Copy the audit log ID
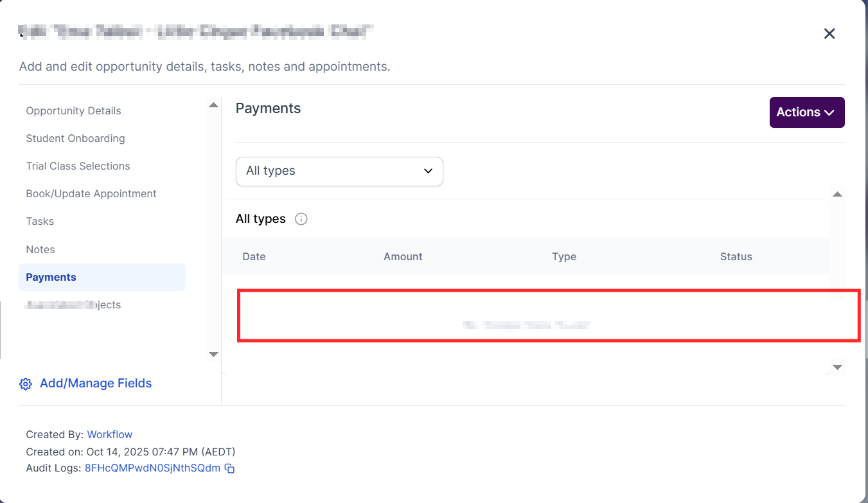 click(x=229, y=468)
